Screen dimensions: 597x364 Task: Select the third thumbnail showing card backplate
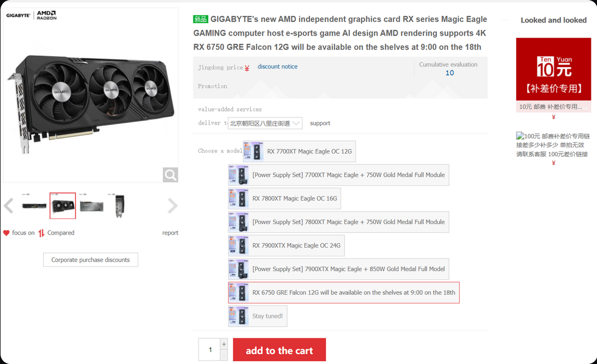pos(91,206)
